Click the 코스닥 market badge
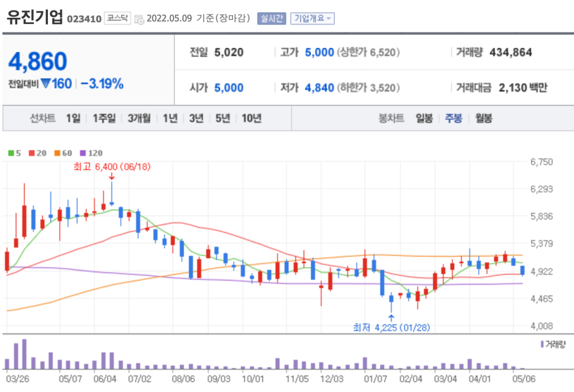 point(118,18)
